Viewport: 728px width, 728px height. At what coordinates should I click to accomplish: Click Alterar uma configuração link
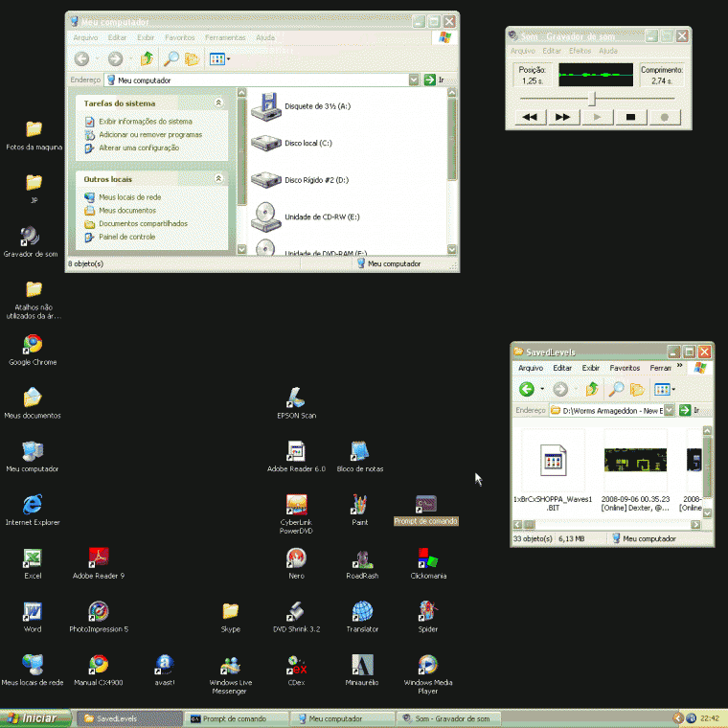tap(139, 148)
